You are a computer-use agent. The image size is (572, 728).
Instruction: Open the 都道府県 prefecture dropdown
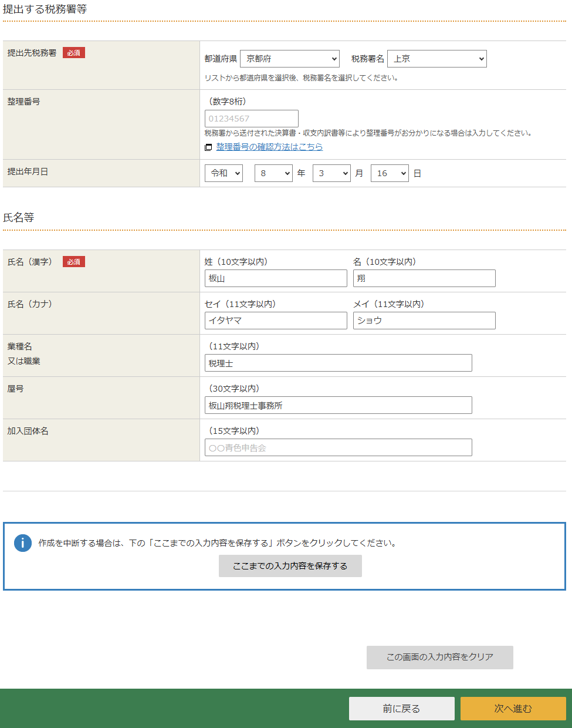click(289, 59)
